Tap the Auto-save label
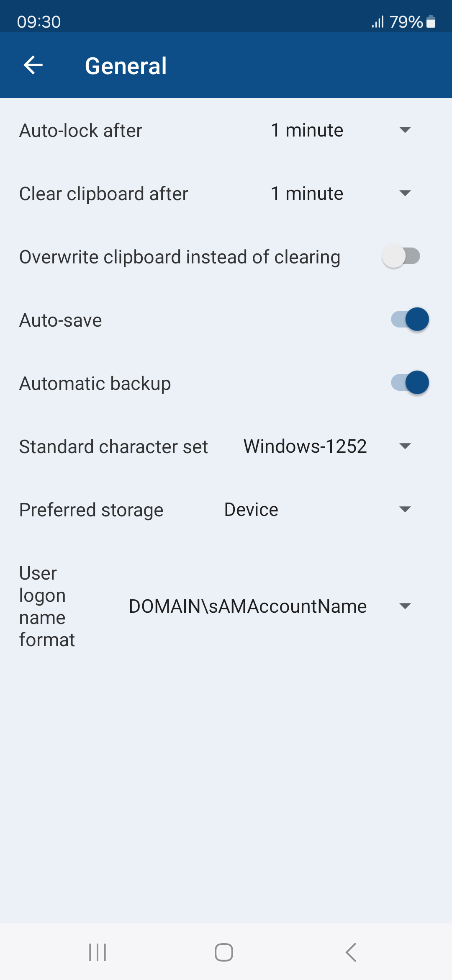The image size is (452, 980). pyautogui.click(x=61, y=320)
